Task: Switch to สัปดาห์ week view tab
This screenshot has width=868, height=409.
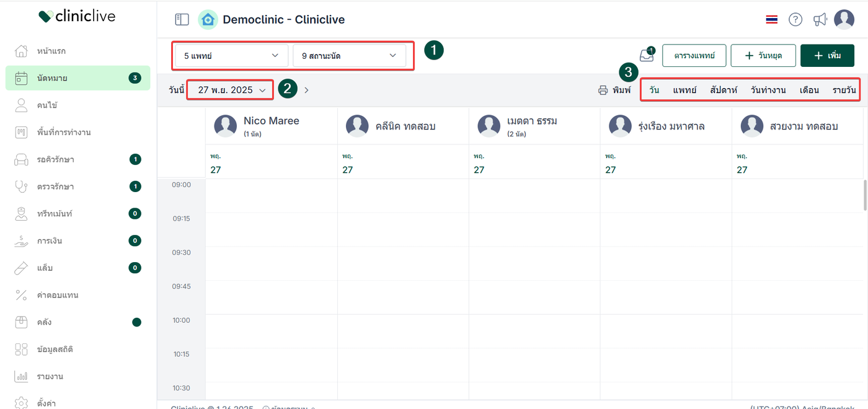Action: (724, 90)
